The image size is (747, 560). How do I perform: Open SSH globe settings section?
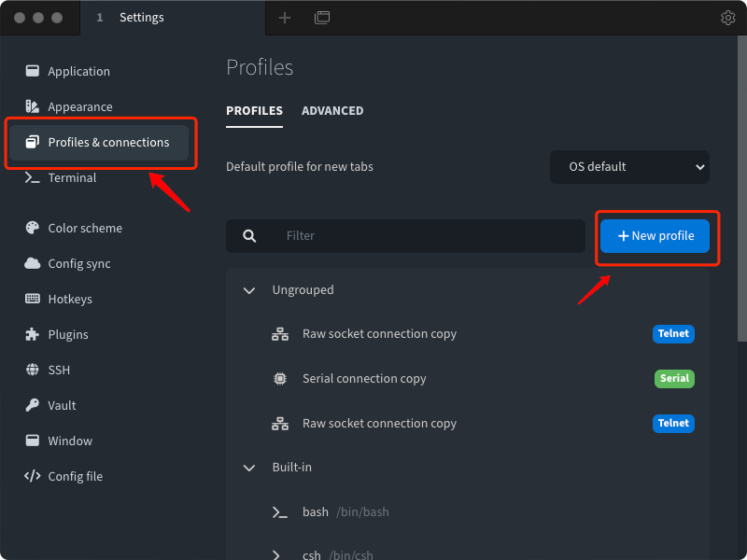(58, 370)
